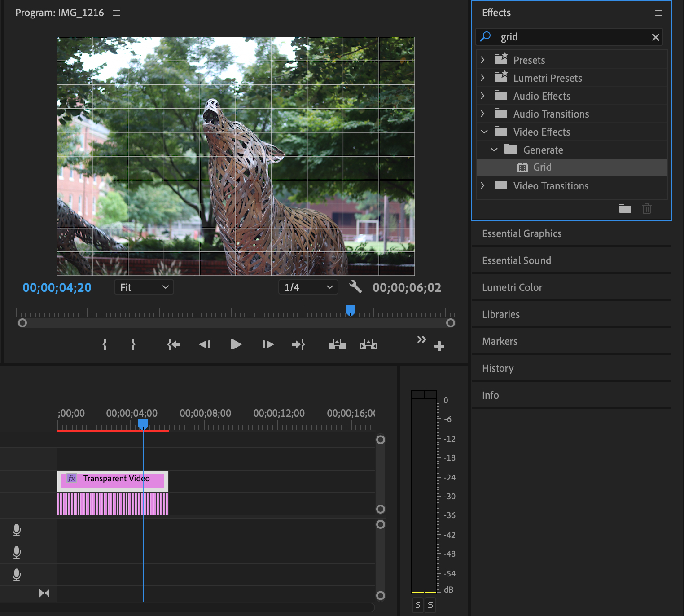Click the Program: IMG_1216 panel title
The image size is (684, 616).
[x=60, y=13]
